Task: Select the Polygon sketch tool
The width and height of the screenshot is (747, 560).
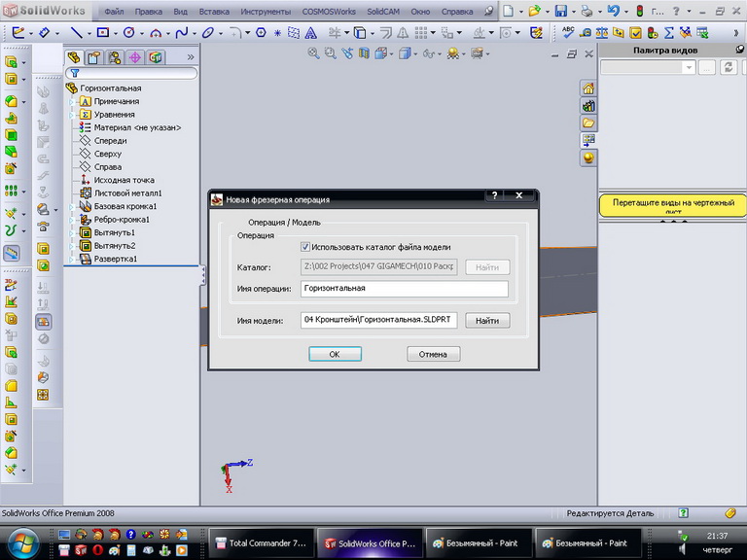Action: click(261, 32)
